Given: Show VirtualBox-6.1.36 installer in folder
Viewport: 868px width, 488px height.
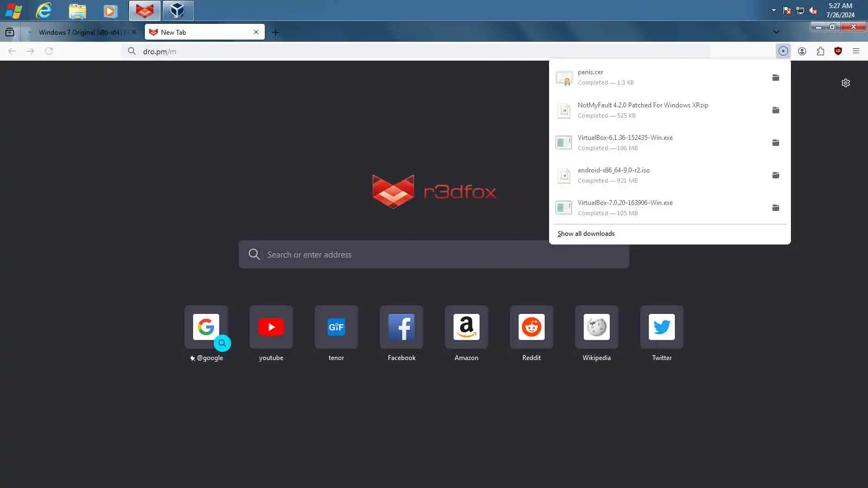Looking at the screenshot, I should pos(776,143).
